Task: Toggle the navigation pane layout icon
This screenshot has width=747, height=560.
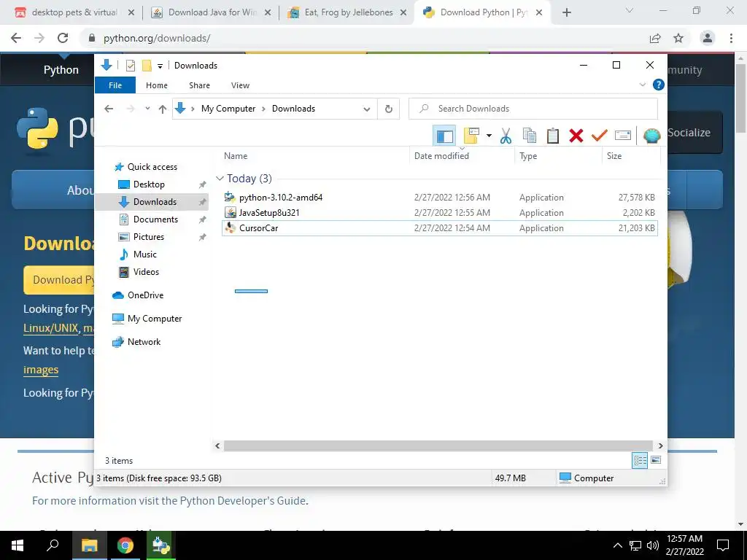Action: tap(444, 136)
